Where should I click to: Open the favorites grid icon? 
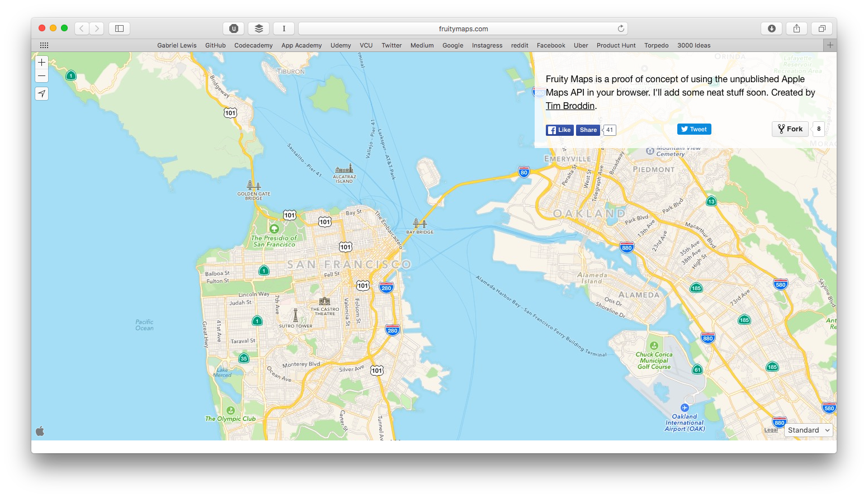coord(44,45)
